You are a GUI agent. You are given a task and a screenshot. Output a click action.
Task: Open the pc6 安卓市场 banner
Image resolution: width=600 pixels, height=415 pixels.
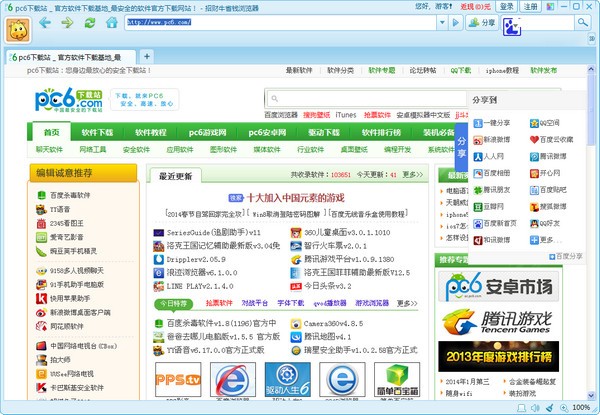pyautogui.click(x=498, y=286)
